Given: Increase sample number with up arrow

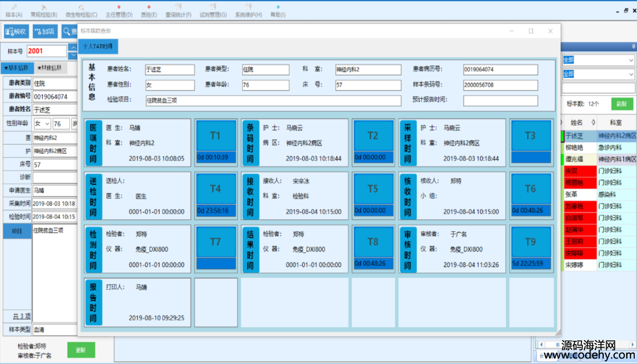Looking at the screenshot, I should click(73, 48).
